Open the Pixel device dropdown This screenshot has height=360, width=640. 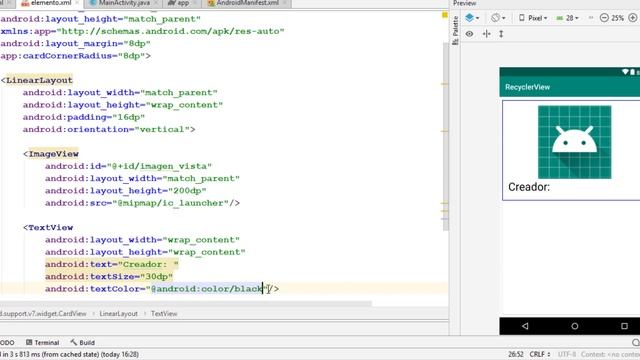(533, 18)
